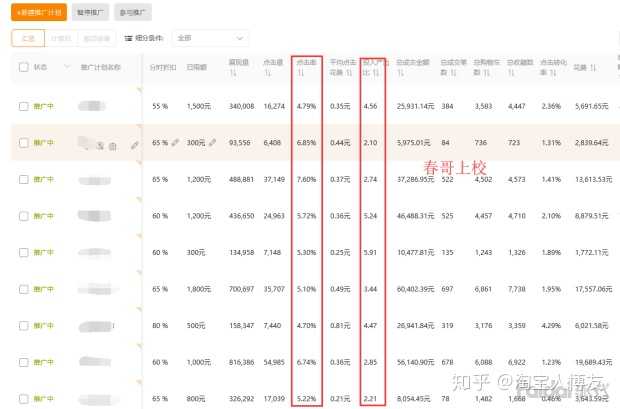Click the 4.29% conversion rate cell
620x409 pixels.
click(551, 326)
